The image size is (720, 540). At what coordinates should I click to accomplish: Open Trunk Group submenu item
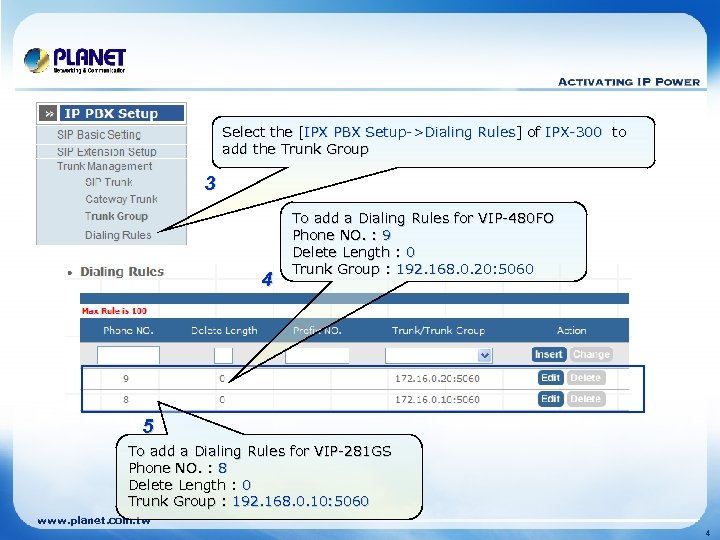point(116,216)
